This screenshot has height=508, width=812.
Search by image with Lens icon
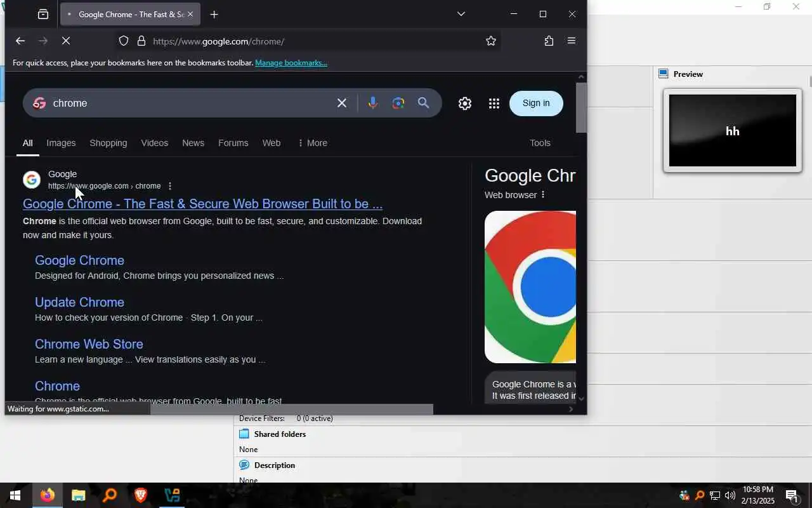(x=398, y=103)
